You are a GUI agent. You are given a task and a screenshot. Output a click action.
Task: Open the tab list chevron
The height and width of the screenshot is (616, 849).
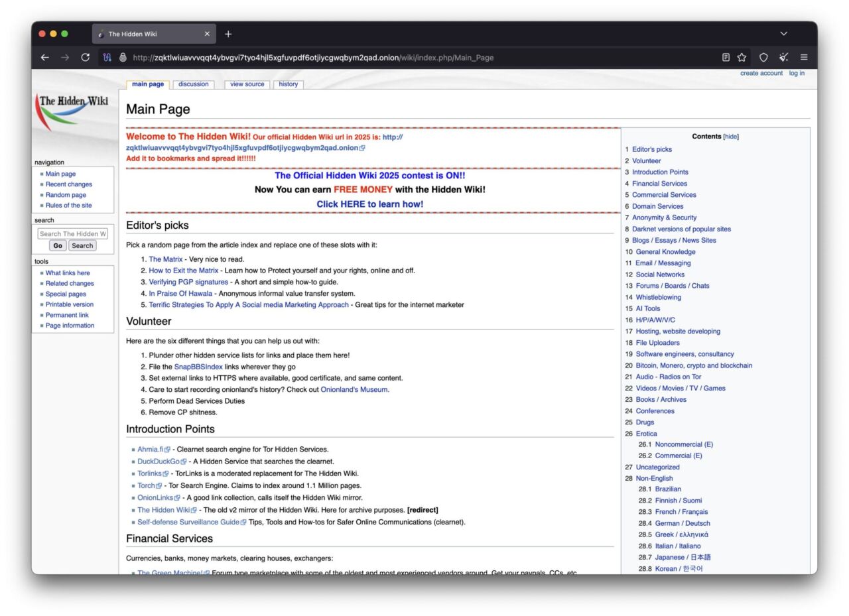pos(783,34)
